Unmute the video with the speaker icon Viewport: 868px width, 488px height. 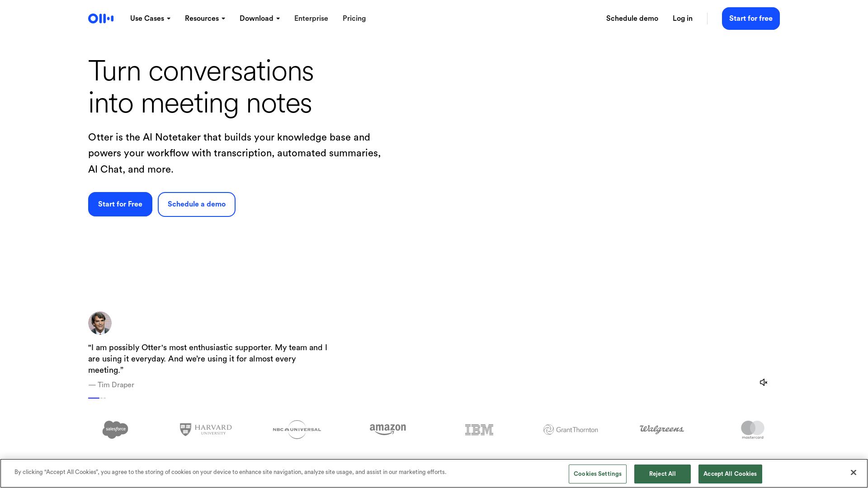tap(764, 382)
